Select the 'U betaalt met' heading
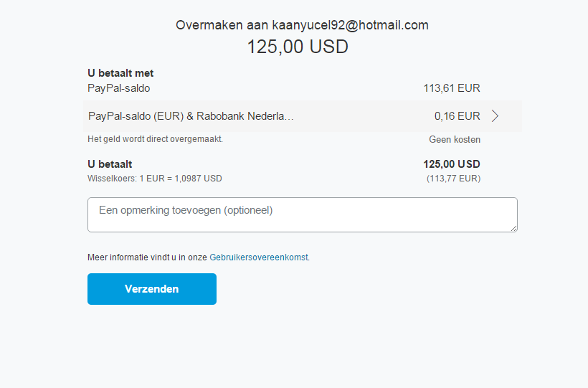This screenshot has width=588, height=388. click(x=120, y=73)
